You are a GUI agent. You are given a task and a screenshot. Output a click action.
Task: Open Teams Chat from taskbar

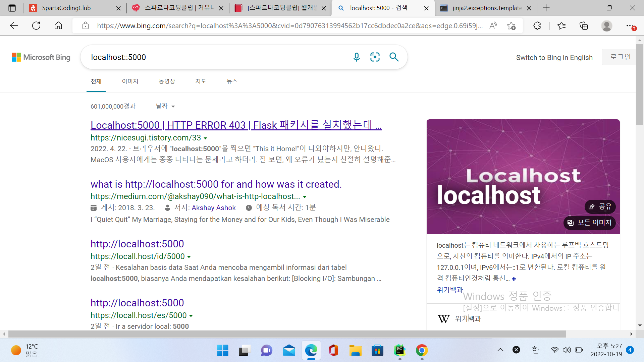point(267,351)
